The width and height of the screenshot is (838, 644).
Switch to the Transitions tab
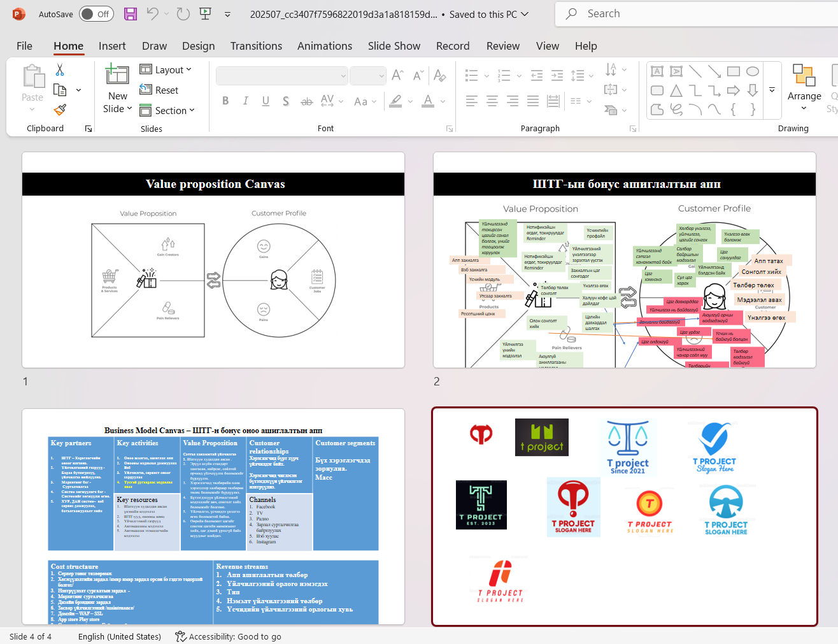256,46
